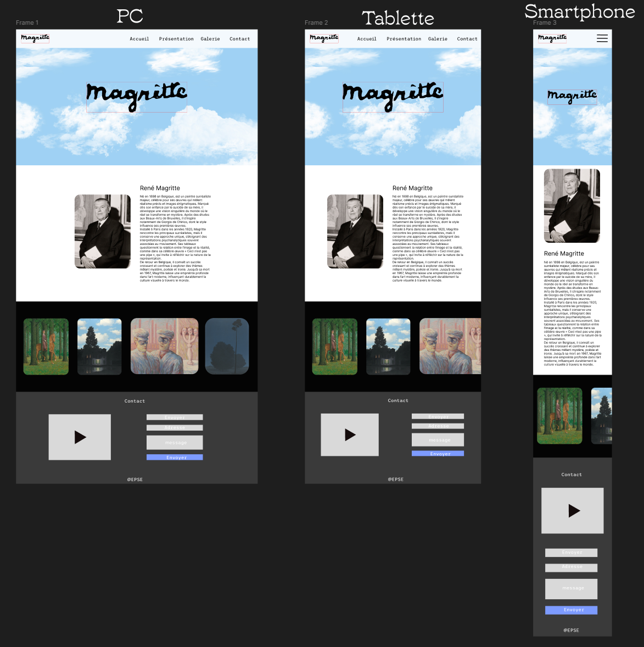This screenshot has width=644, height=647.
Task: Select Galerie in the PC navbar
Action: point(210,39)
